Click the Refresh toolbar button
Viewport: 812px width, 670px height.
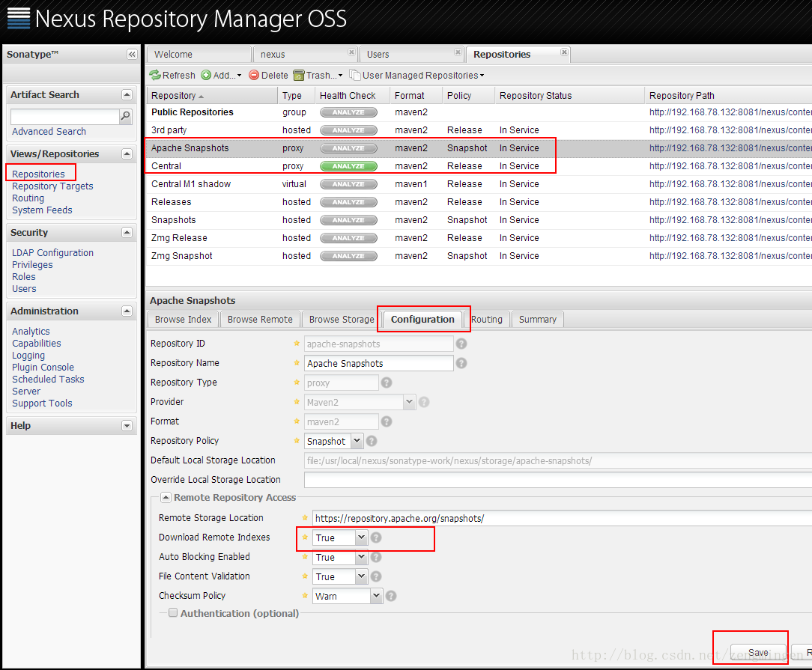click(x=172, y=76)
